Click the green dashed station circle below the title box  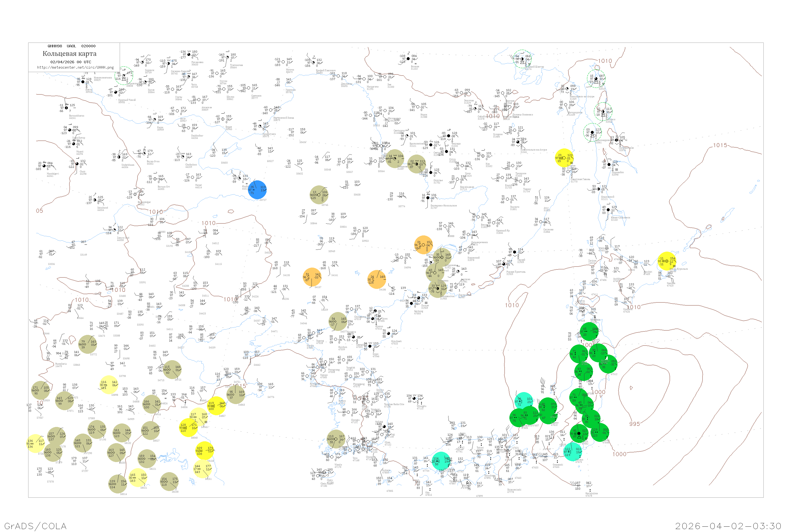[x=124, y=76]
